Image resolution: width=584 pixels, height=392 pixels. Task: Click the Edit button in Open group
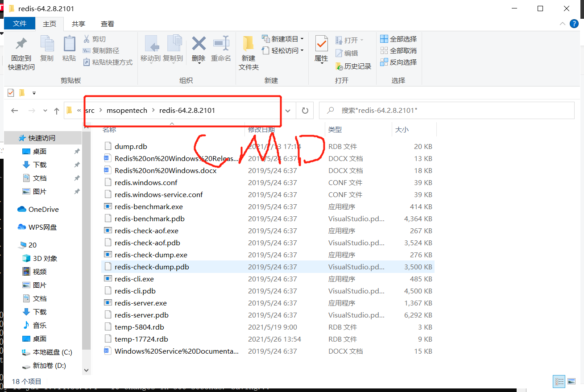[x=347, y=53]
